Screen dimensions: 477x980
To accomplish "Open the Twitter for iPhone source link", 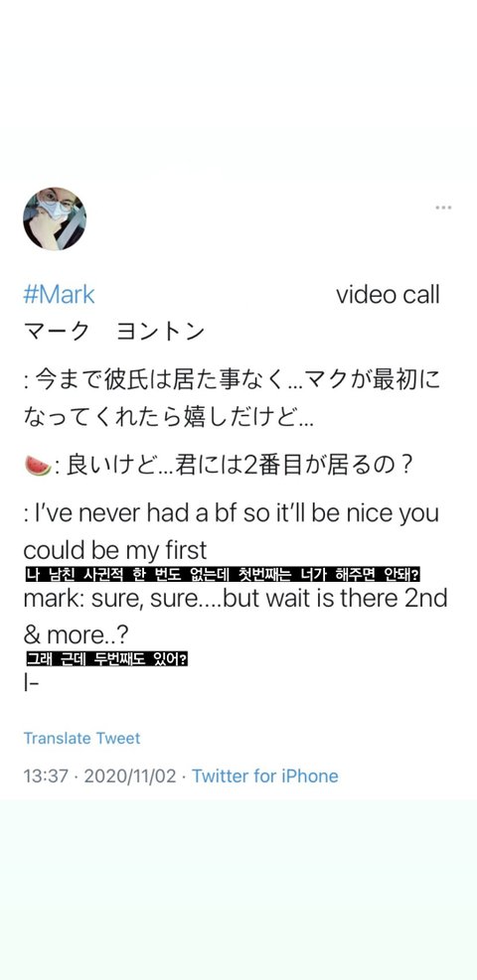I will coord(265,776).
